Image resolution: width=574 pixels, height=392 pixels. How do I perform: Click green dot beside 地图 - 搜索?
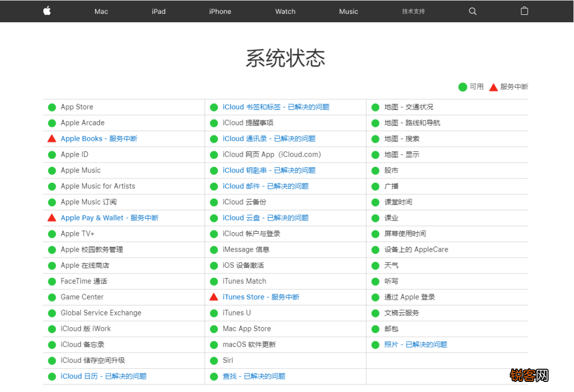click(375, 139)
